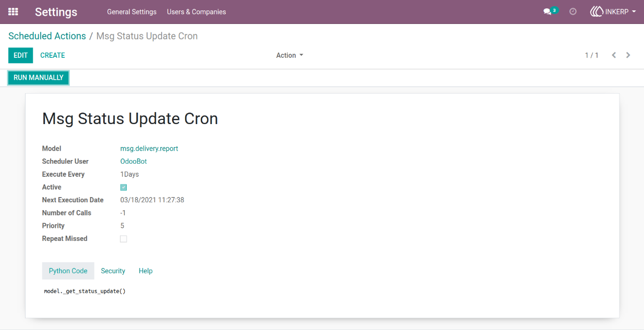Viewport: 644px width, 330px height.
Task: Open the activities clock icon
Action: click(573, 11)
